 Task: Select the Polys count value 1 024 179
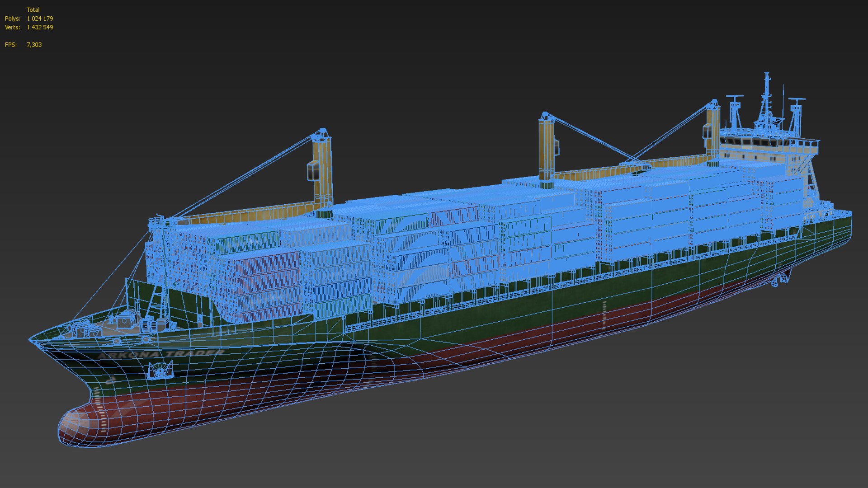pyautogui.click(x=40, y=19)
